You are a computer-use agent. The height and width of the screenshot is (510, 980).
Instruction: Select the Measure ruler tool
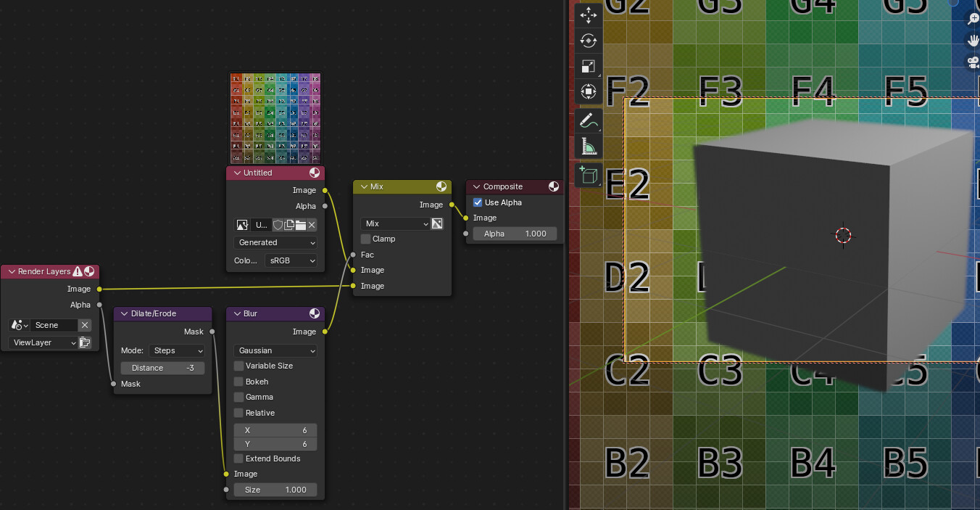pos(589,148)
